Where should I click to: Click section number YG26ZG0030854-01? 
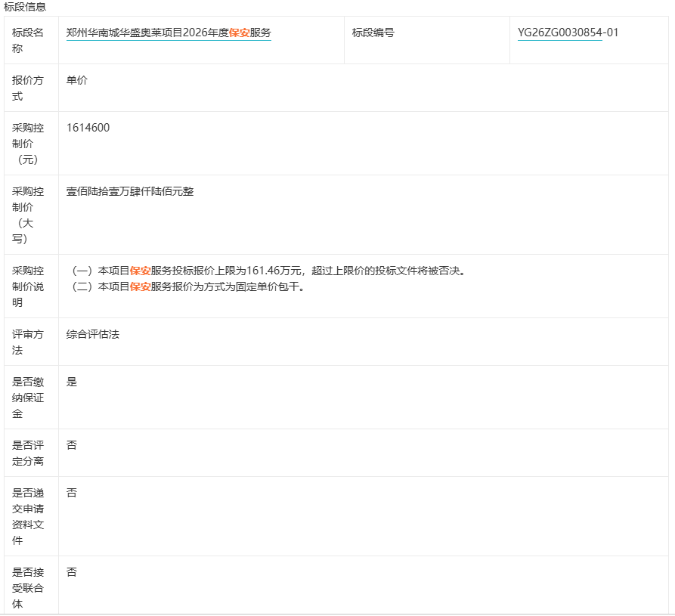(568, 33)
